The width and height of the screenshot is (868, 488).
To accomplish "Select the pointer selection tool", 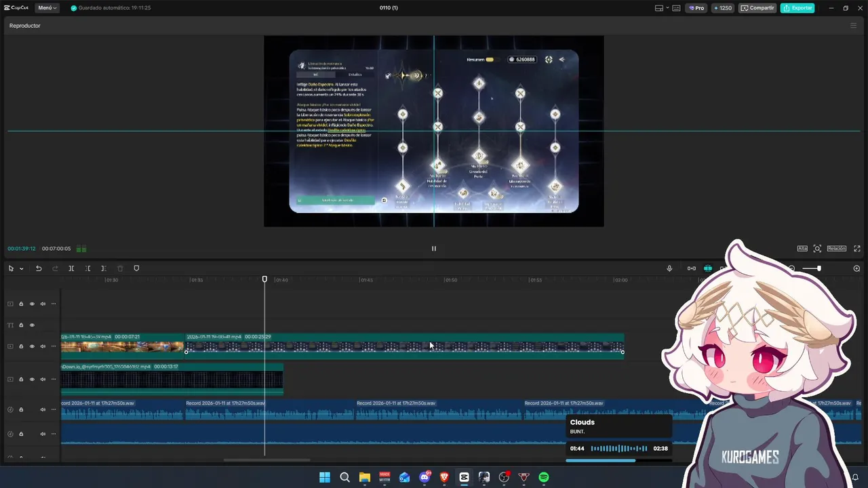I will click(x=11, y=268).
